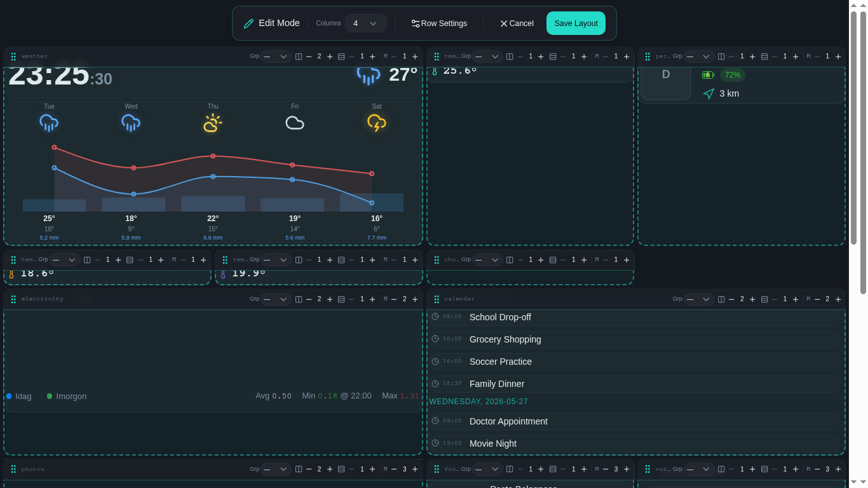Click the Save Layout button
Image resolution: width=868 pixels, height=488 pixels.
click(576, 24)
